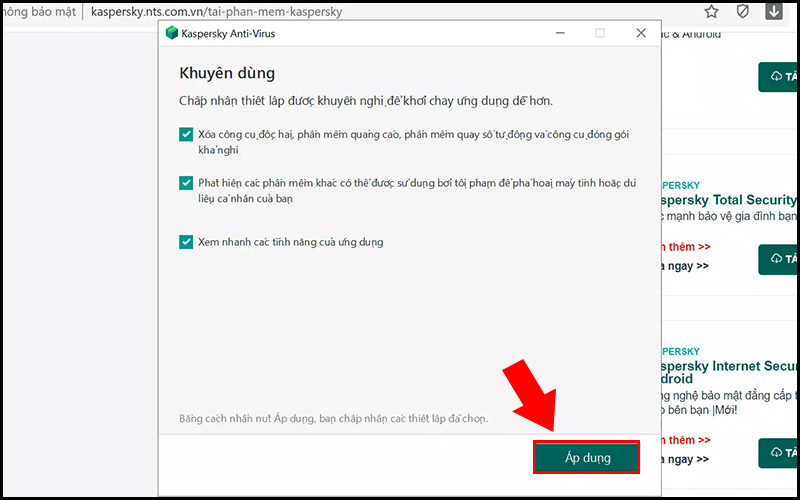Click the 'Bằng cách nhấn nút Áp dụng' note

334,418
